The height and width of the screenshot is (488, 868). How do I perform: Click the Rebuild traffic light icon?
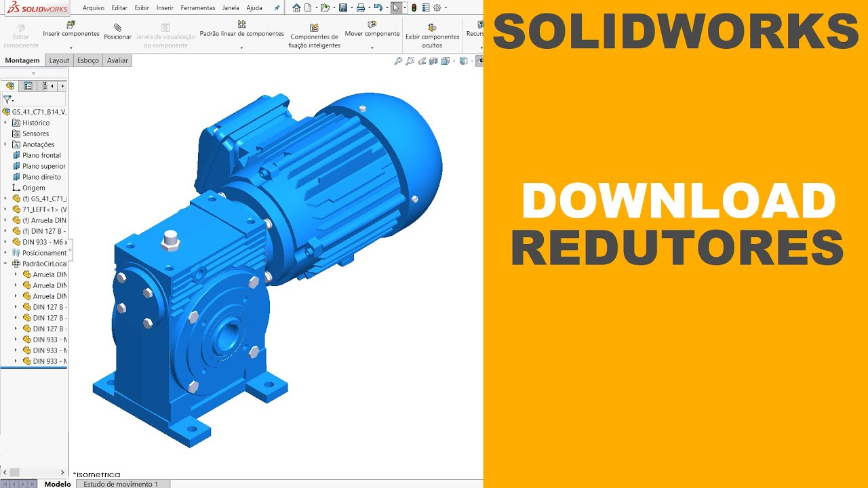tap(414, 7)
